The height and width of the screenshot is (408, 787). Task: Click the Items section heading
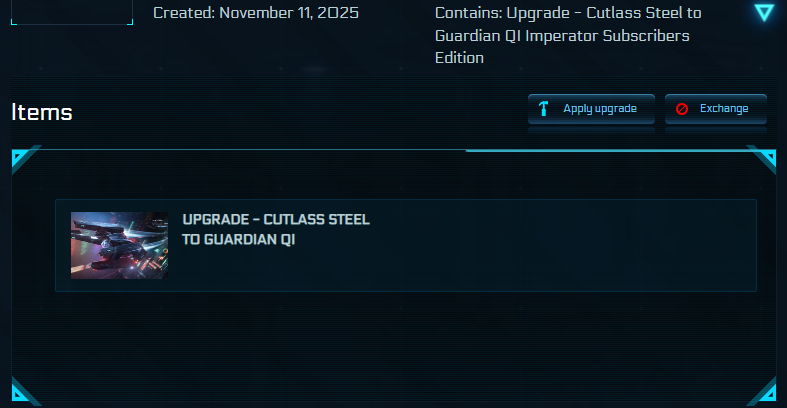point(42,112)
